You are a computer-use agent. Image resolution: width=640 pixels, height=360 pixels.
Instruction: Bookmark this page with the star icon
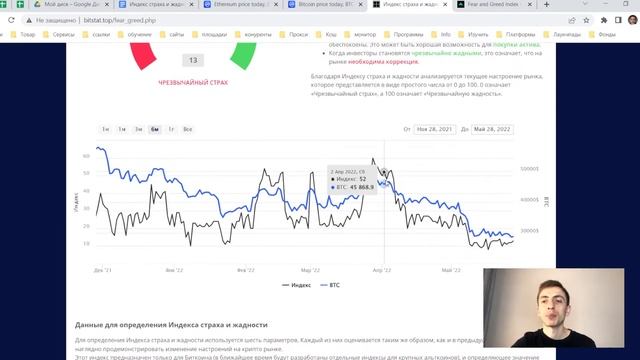[x=586, y=20]
